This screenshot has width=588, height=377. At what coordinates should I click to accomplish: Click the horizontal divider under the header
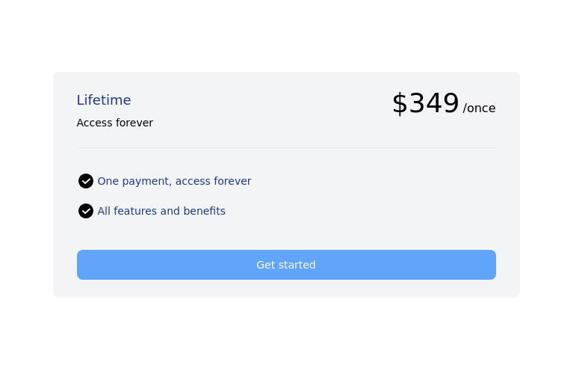click(286, 147)
